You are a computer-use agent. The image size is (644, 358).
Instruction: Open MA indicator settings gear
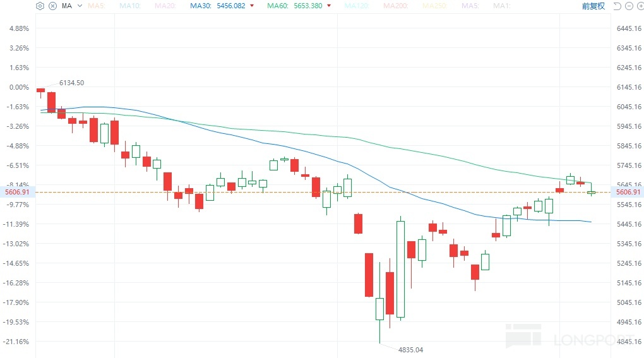[40, 6]
